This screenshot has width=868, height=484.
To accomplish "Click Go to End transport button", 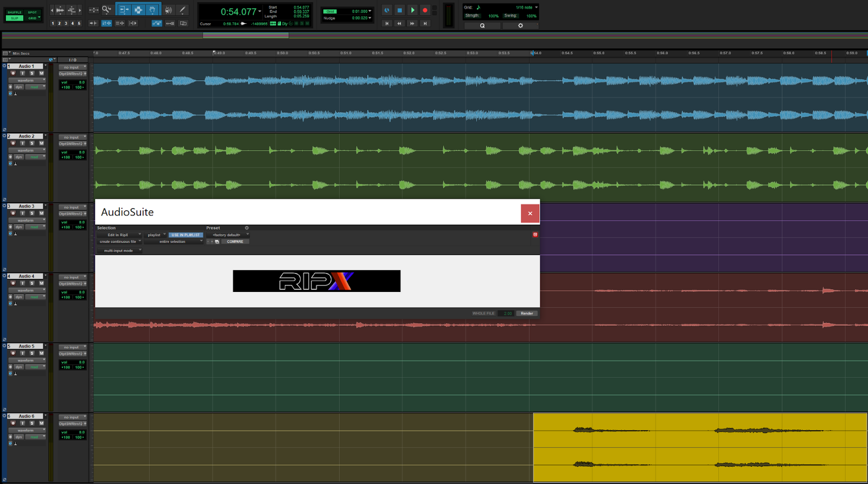I will [x=425, y=23].
